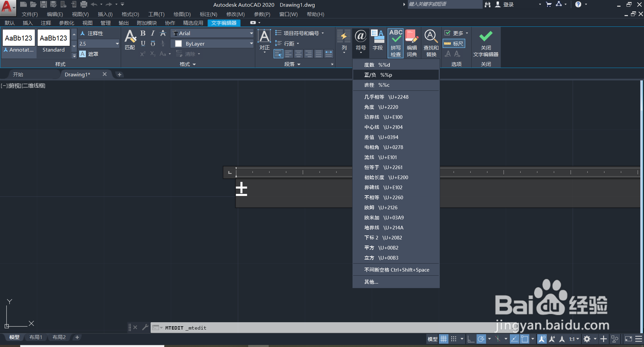Select the 拼写检查 spell check tool

(x=395, y=43)
